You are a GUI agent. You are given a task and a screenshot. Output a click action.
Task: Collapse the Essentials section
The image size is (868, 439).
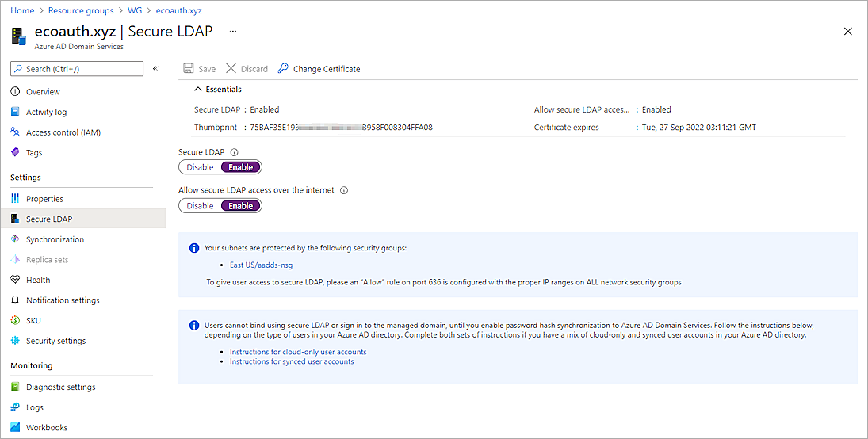pyautogui.click(x=198, y=90)
